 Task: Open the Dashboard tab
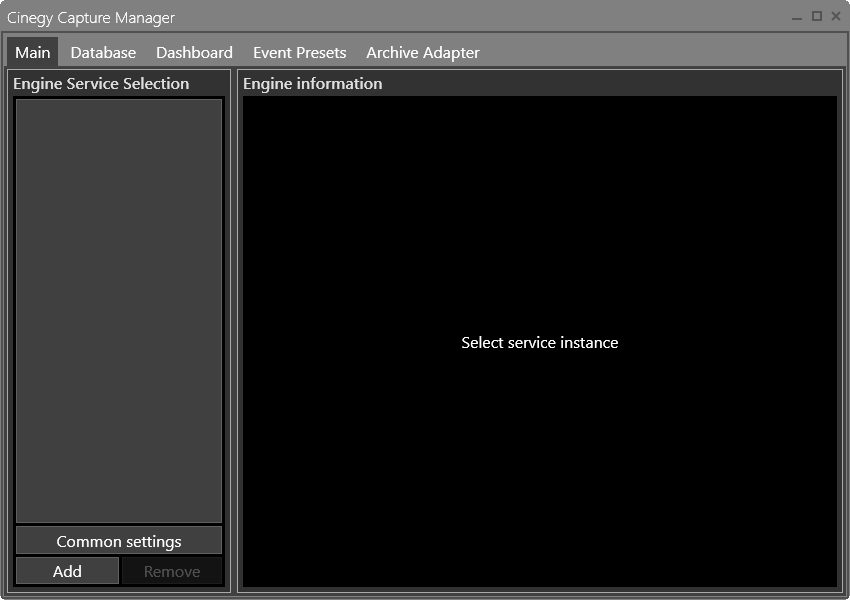point(194,53)
